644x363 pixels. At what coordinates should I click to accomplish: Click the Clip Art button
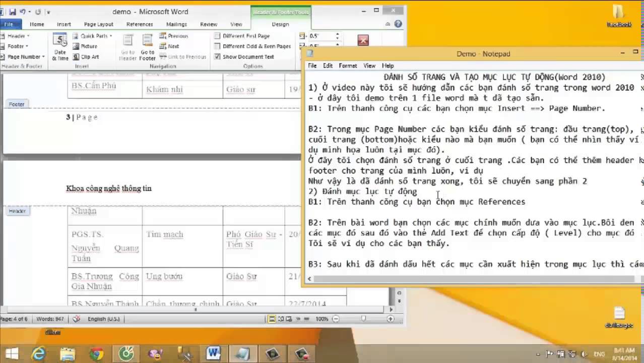point(86,57)
